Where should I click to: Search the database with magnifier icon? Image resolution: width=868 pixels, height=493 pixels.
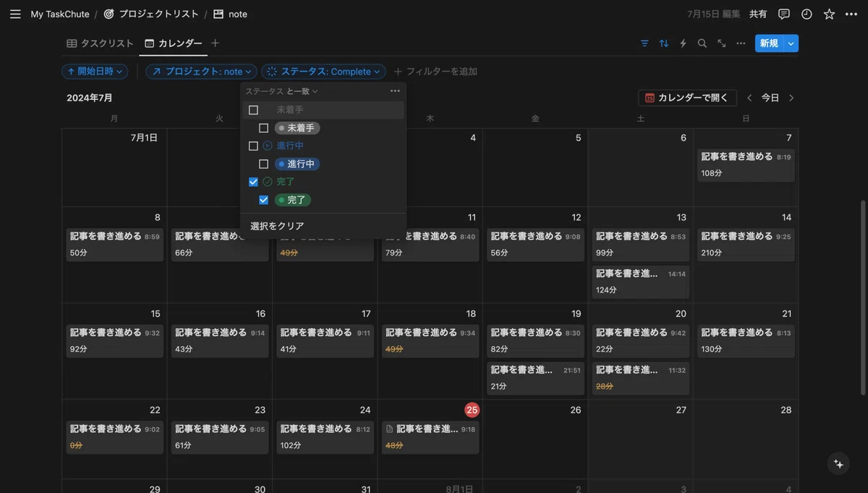coord(702,43)
